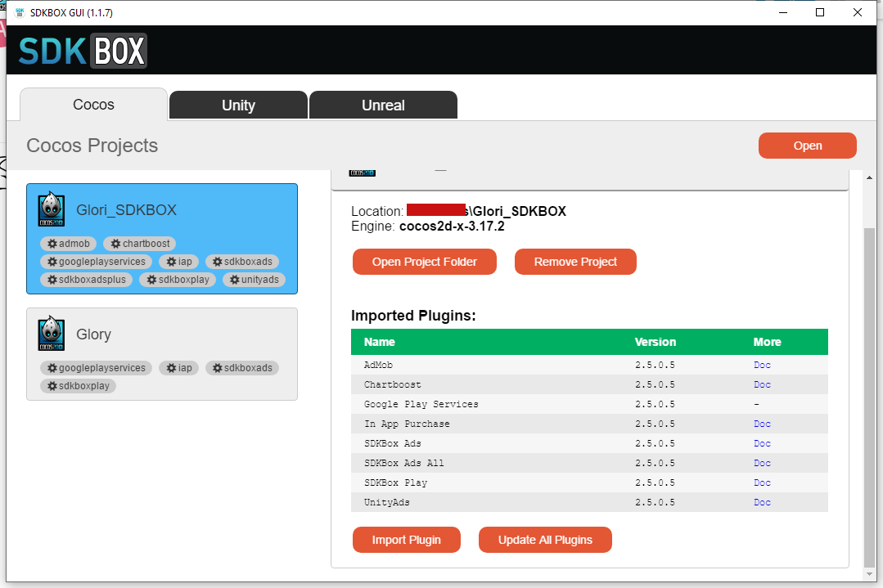Click sdkboxads tag in Glory card

242,368
